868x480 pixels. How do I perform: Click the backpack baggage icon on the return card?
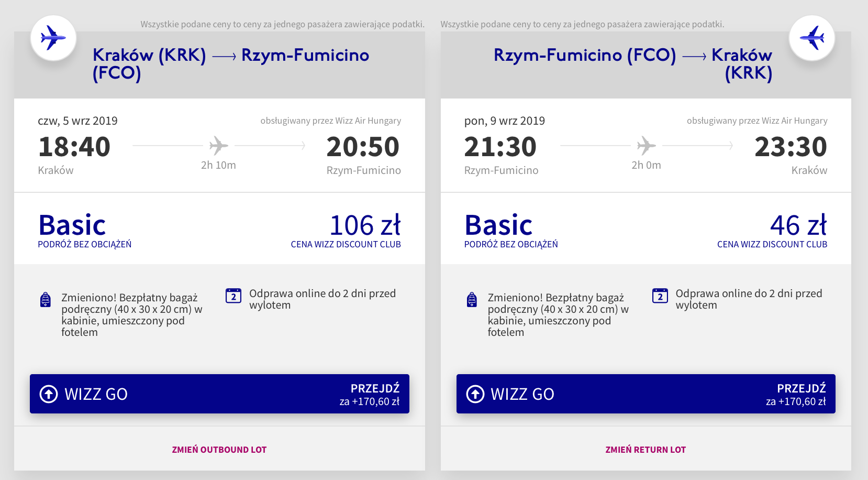[x=472, y=299]
